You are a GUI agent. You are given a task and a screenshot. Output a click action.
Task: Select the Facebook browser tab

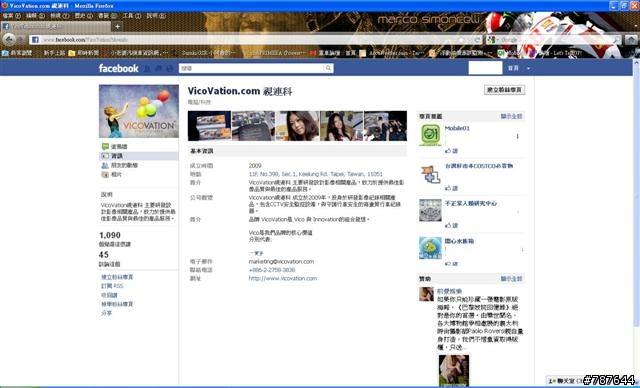pos(56,27)
